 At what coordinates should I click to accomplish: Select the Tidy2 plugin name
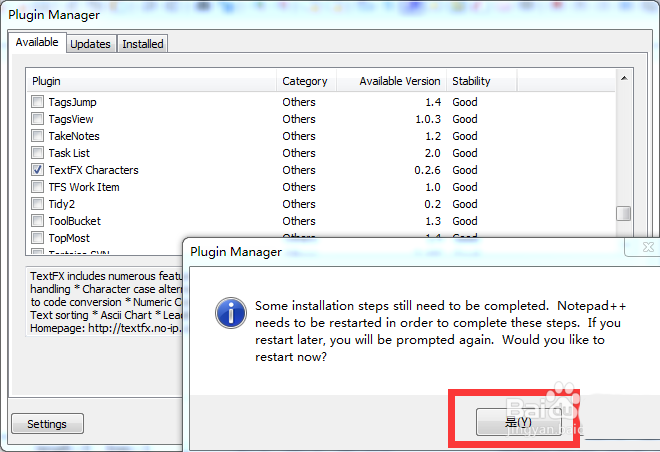[61, 204]
